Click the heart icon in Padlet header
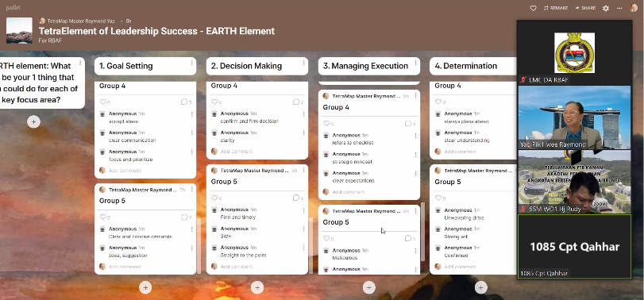 click(533, 8)
